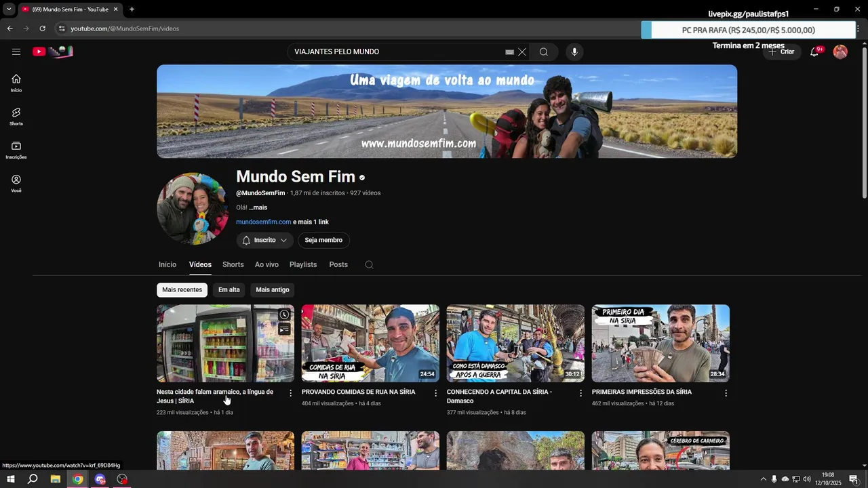Viewport: 868px width, 488px height.
Task: Open options menu for PRIMEIRAS IMPRESSÕES DA SÍRIA
Action: [726, 393]
